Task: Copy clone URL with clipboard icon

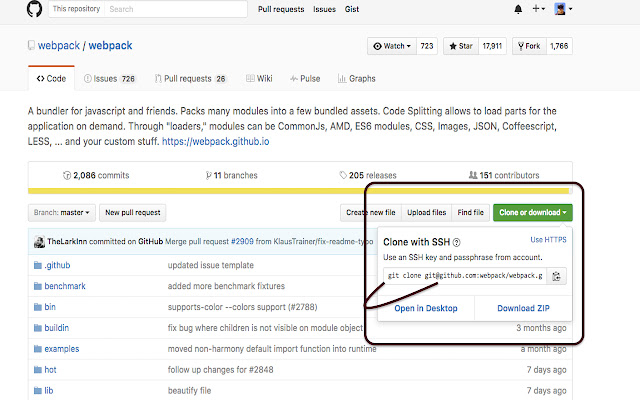Action: [x=556, y=276]
